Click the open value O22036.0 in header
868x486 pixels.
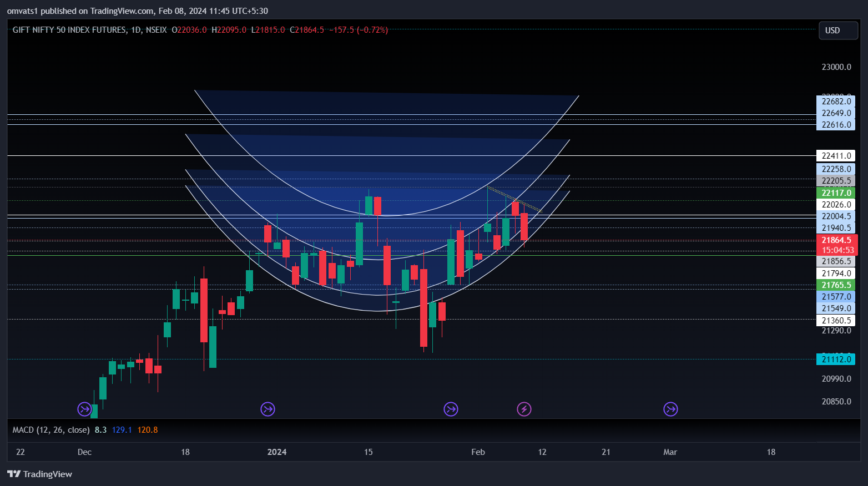(189, 30)
